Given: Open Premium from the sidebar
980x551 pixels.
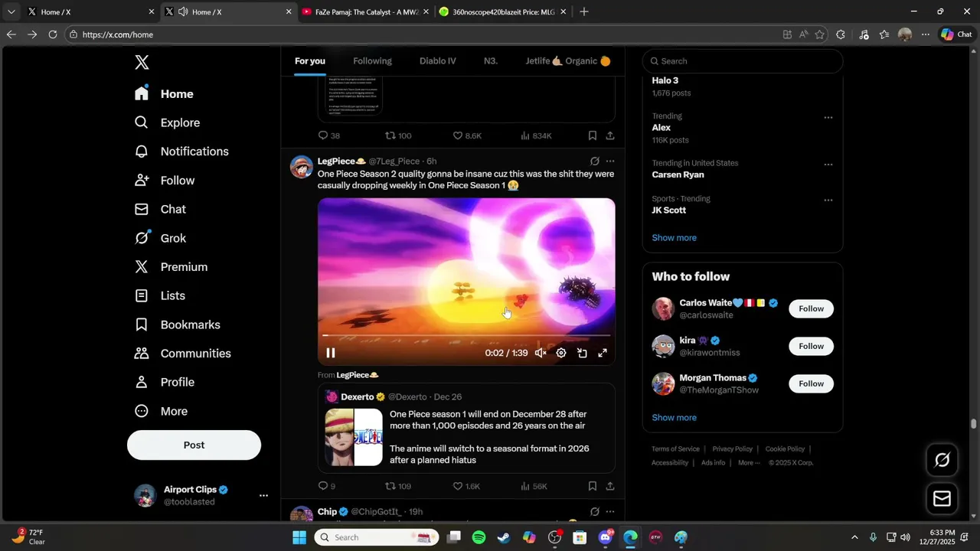Looking at the screenshot, I should coord(171,267).
